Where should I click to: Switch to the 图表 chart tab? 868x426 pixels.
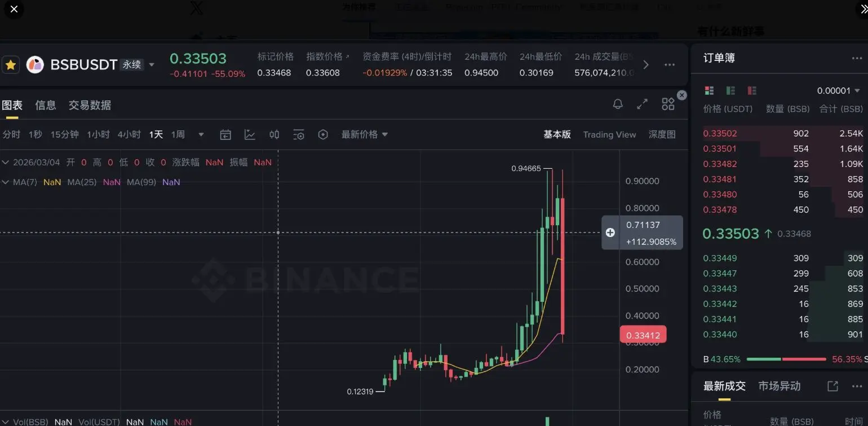tap(12, 106)
